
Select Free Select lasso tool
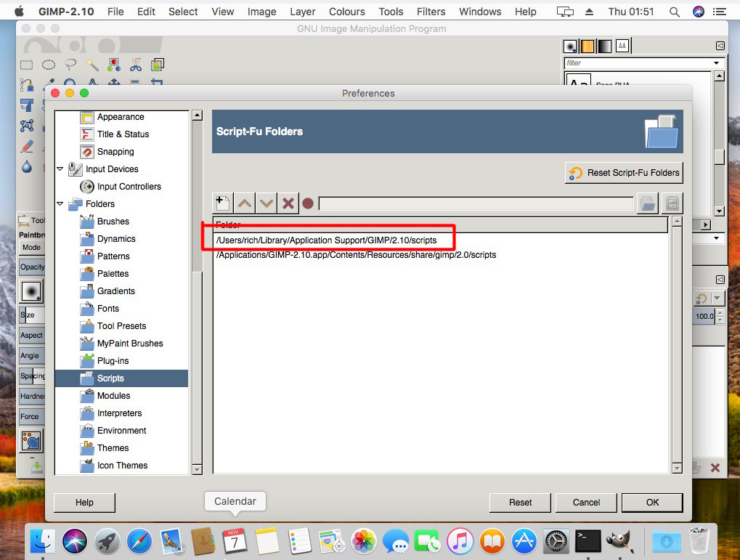(x=70, y=65)
